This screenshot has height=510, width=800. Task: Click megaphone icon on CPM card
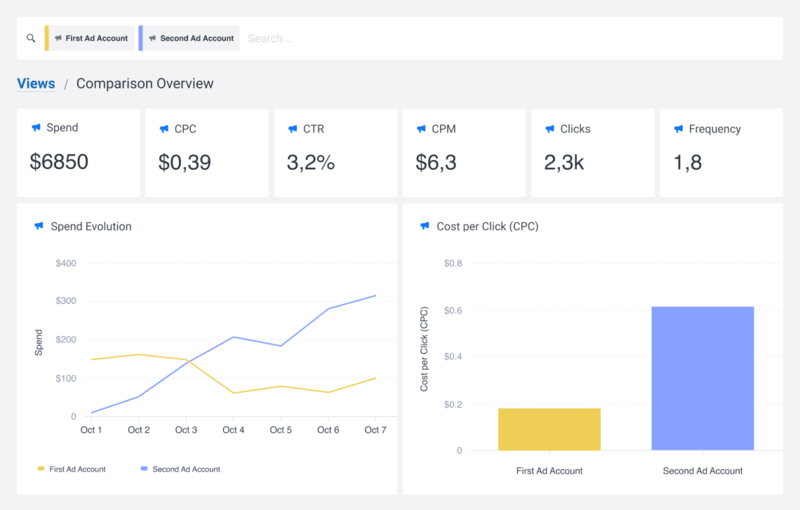pos(421,129)
